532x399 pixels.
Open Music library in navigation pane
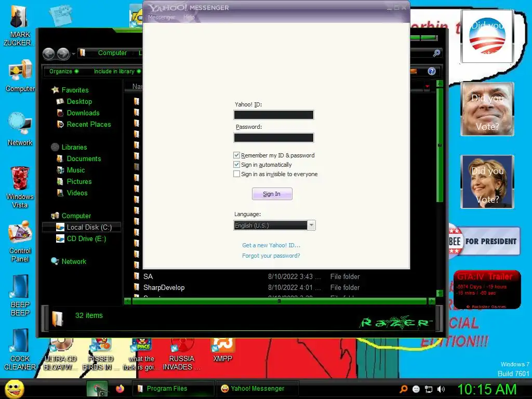(76, 170)
